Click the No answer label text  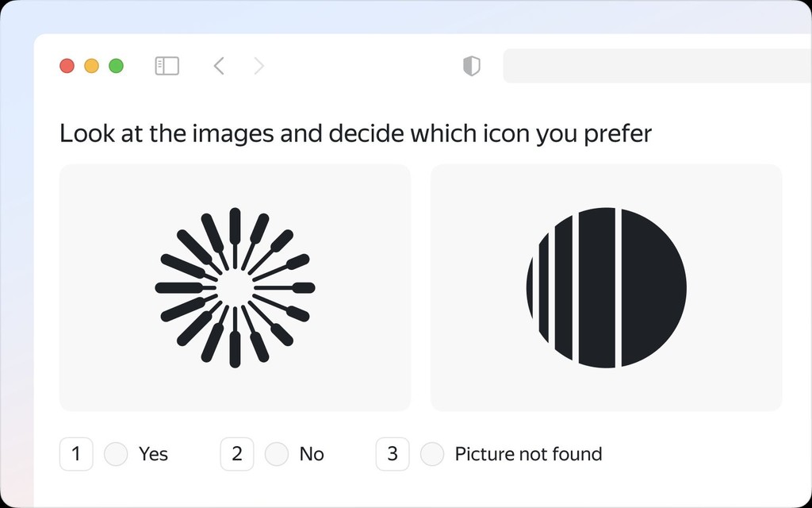[312, 454]
